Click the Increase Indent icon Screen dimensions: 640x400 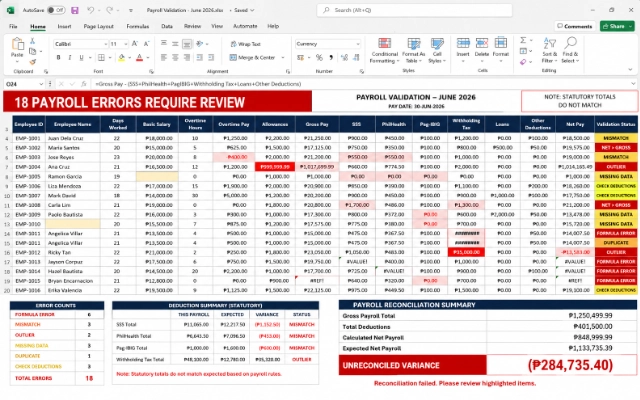pyautogui.click(x=211, y=58)
